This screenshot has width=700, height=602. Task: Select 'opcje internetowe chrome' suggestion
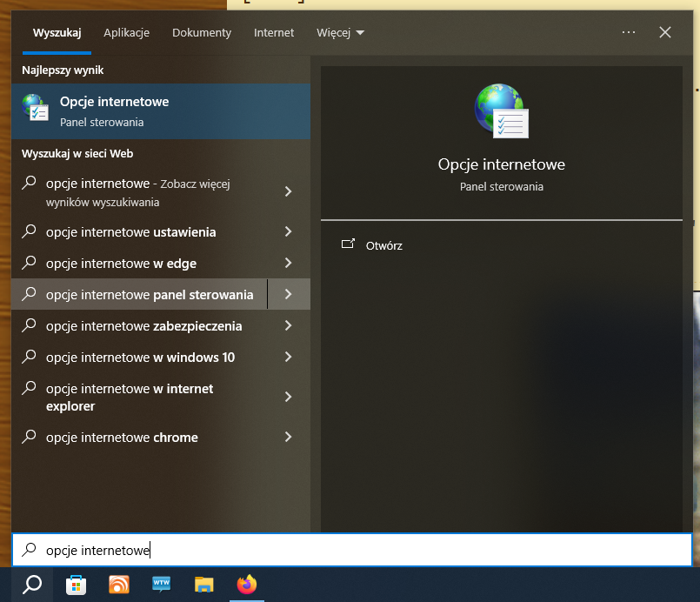[139, 437]
